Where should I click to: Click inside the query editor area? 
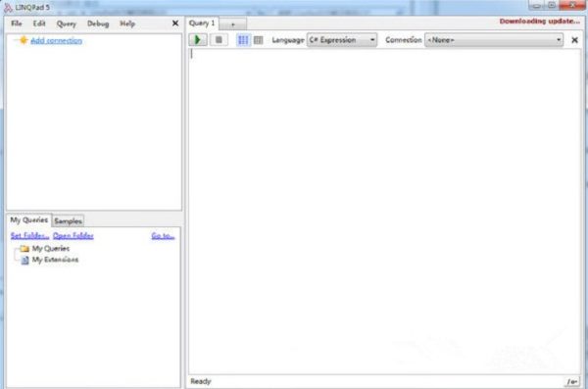click(x=384, y=212)
